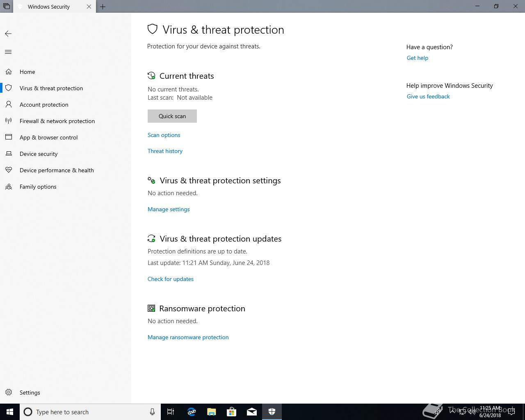This screenshot has height=420, width=525.
Task: Open File Explorer from taskbar
Action: point(211,412)
